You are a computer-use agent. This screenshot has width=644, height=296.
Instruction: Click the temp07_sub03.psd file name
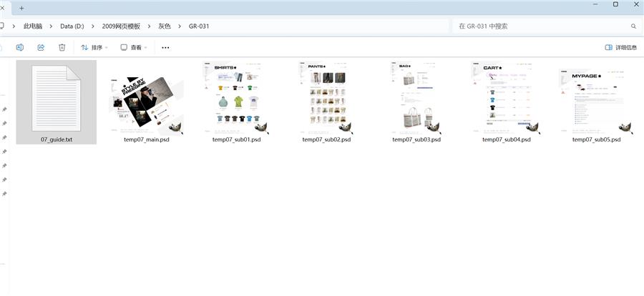416,139
